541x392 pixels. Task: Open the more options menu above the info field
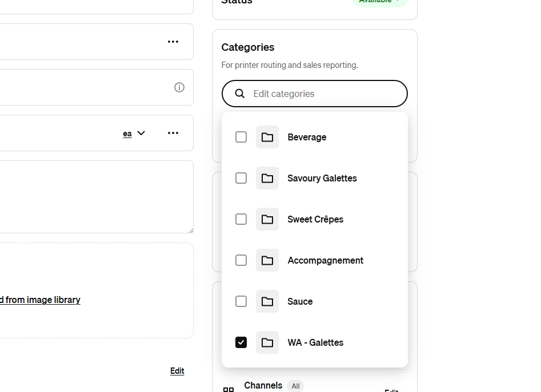tap(173, 42)
